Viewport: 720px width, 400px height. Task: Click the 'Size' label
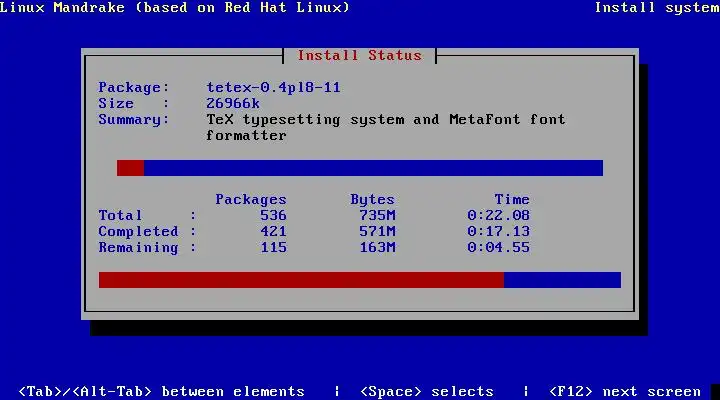116,103
